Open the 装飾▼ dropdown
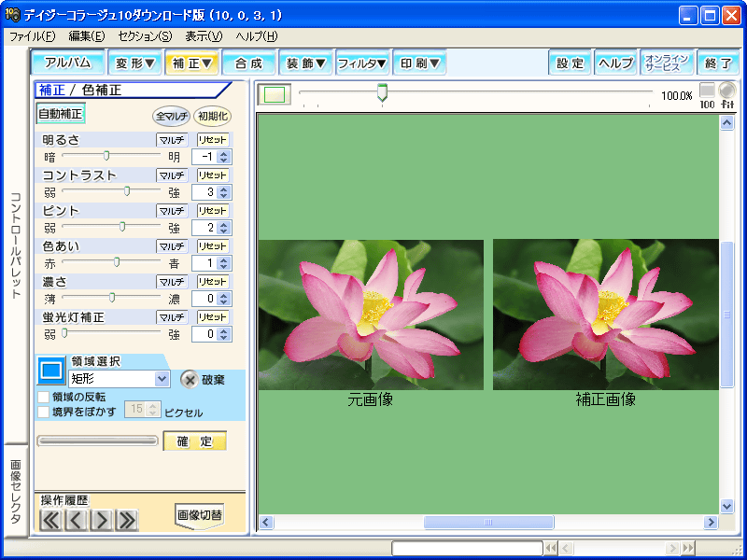Viewport: 747px width, 560px height. coord(305,63)
